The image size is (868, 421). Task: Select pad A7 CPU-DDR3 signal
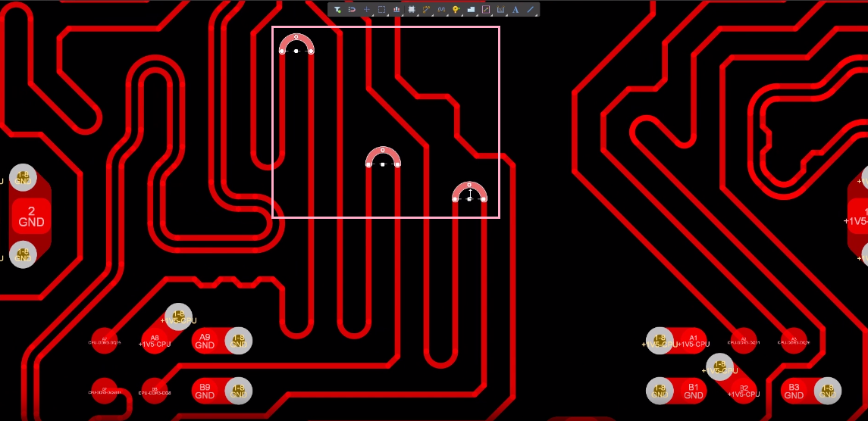point(105,341)
